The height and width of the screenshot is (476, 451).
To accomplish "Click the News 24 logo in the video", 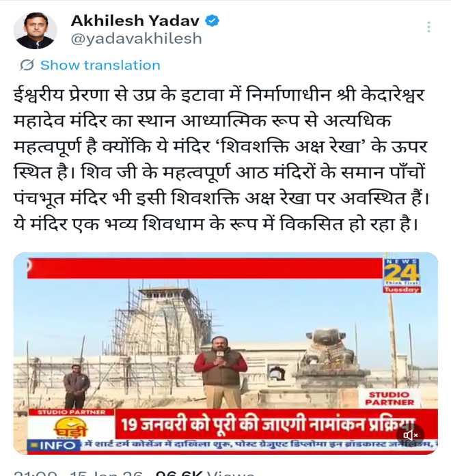I will [x=402, y=272].
